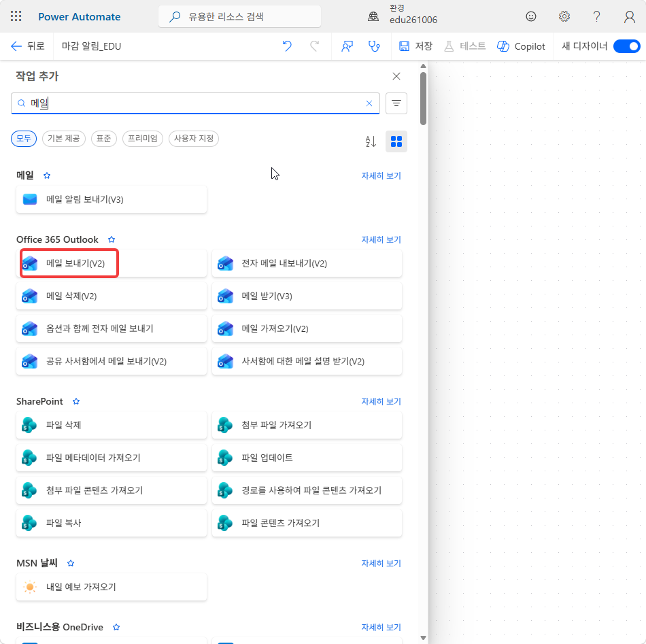Click the 유용한 리소스 검색 search box
Screen dimensions: 646x644
pyautogui.click(x=240, y=16)
